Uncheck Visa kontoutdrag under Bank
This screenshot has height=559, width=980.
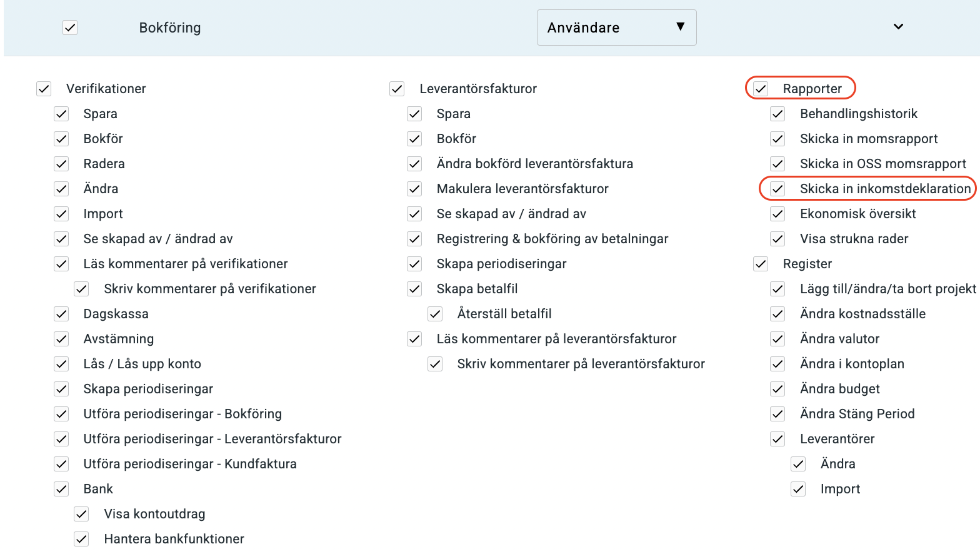pyautogui.click(x=81, y=513)
